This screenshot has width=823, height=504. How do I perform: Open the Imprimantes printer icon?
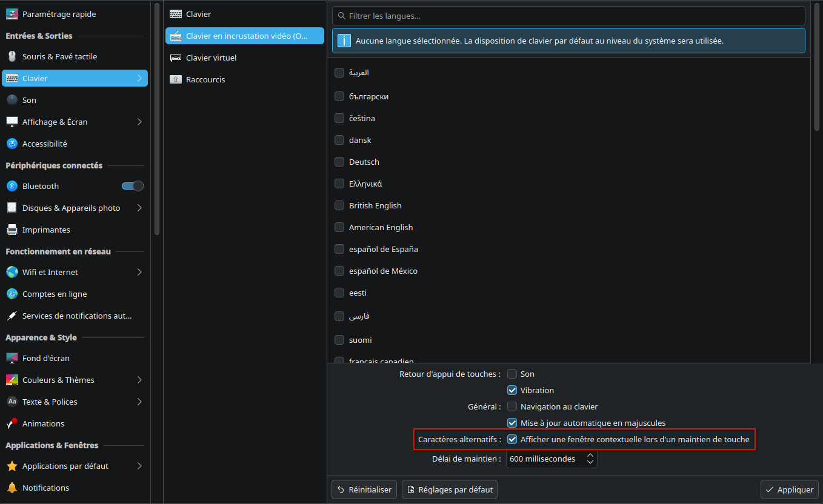12,230
